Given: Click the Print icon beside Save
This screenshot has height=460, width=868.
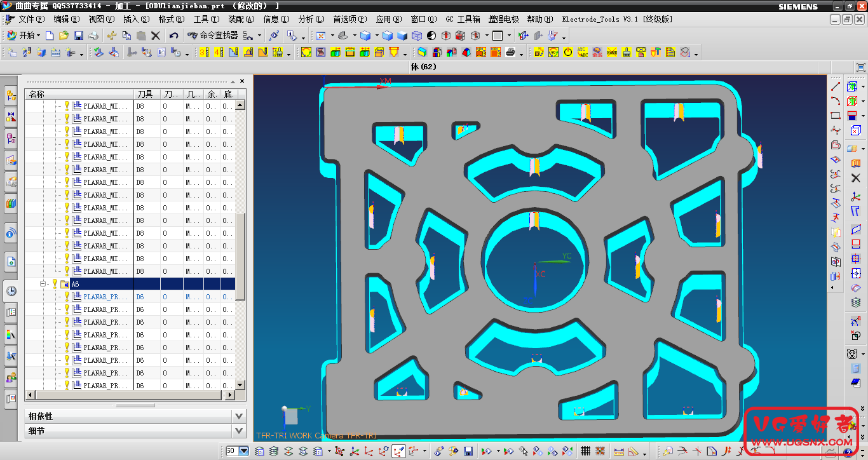Looking at the screenshot, I should point(93,36).
